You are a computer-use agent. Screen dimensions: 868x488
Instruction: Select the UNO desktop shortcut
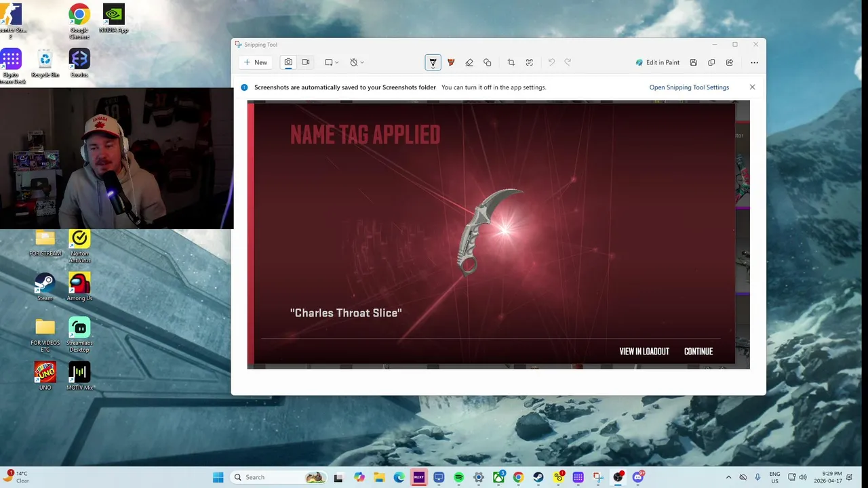[x=45, y=376]
